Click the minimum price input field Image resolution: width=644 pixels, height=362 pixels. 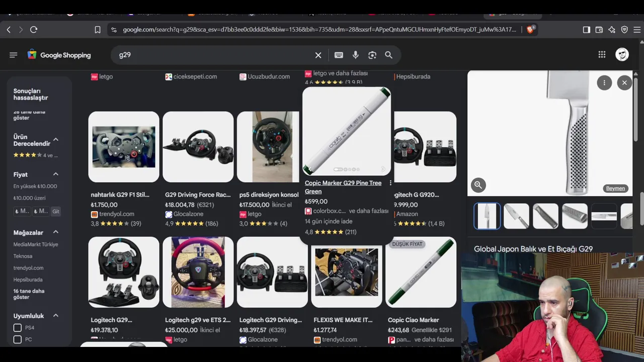(x=22, y=212)
